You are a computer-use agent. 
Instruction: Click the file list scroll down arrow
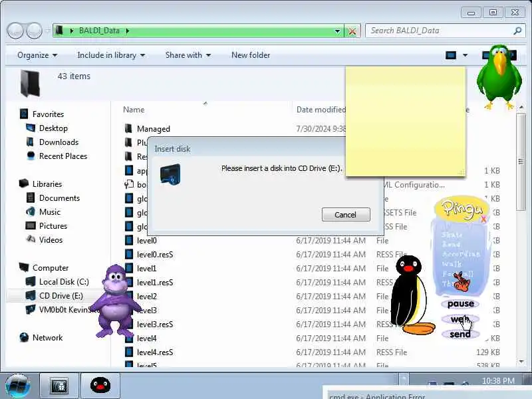[521, 362]
